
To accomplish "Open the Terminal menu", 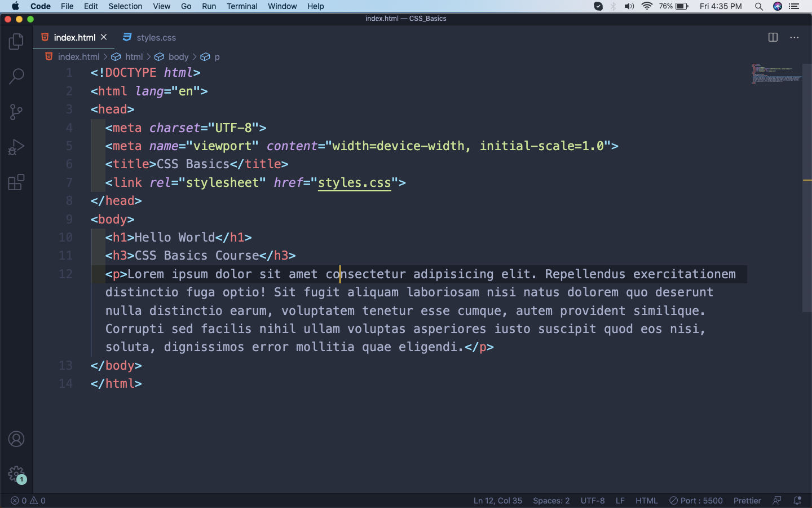I will 242,6.
